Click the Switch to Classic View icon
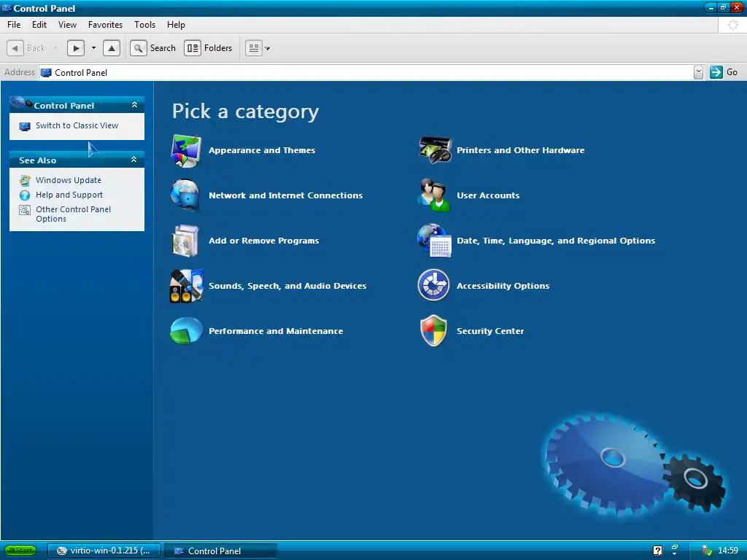The image size is (747, 560). [25, 126]
